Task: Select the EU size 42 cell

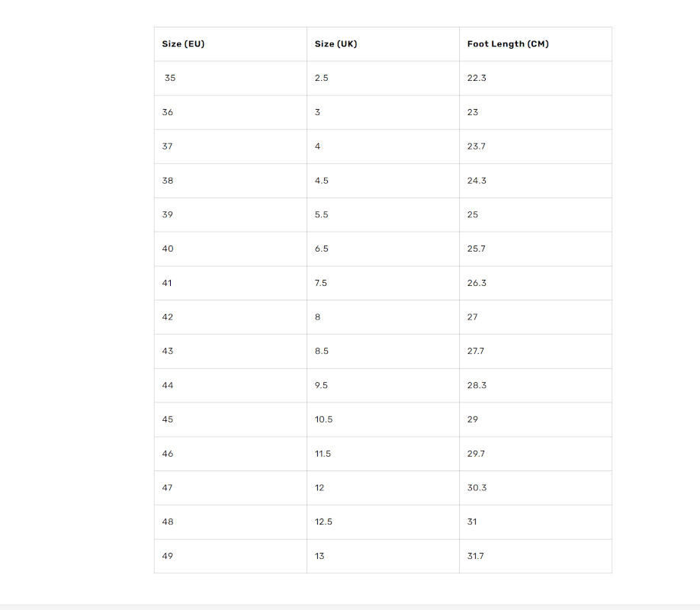Action: tap(168, 317)
